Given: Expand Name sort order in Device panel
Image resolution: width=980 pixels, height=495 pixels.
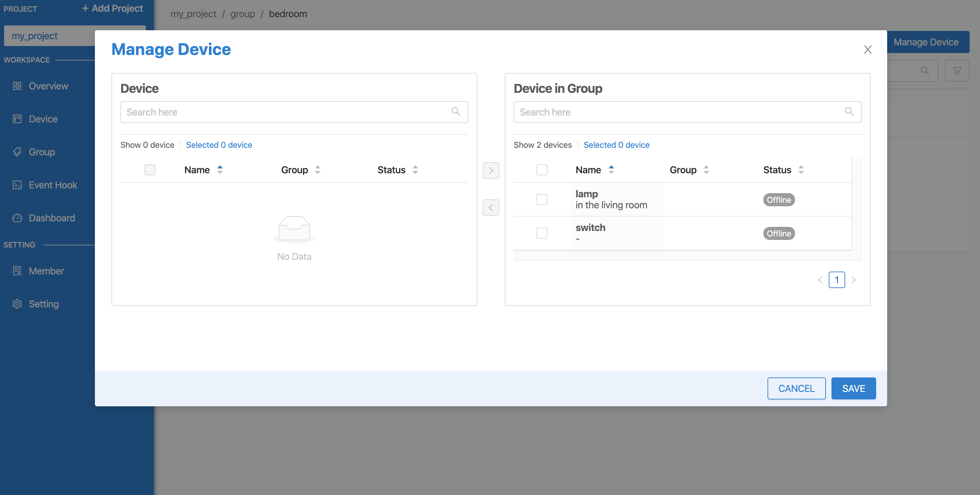Looking at the screenshot, I should click(220, 168).
